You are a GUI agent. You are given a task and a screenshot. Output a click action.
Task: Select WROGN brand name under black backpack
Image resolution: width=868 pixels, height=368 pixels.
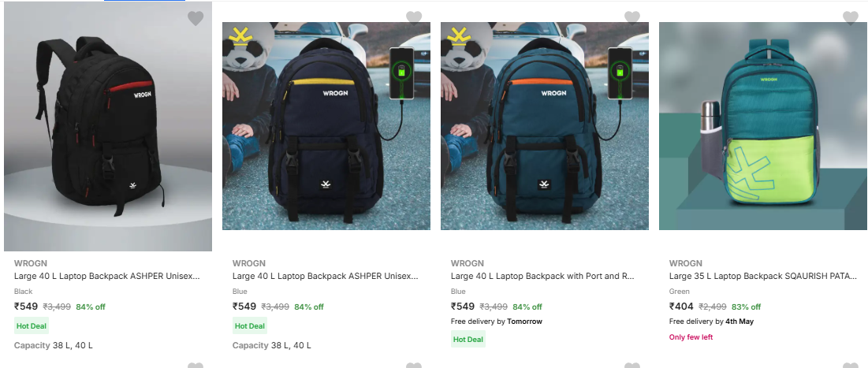[x=31, y=263]
